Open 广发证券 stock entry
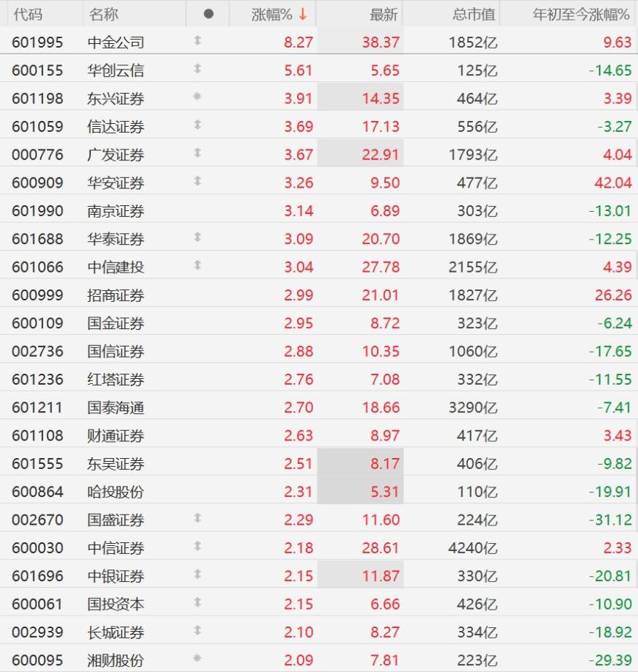Screen dimensions: 638x672 coord(116,155)
